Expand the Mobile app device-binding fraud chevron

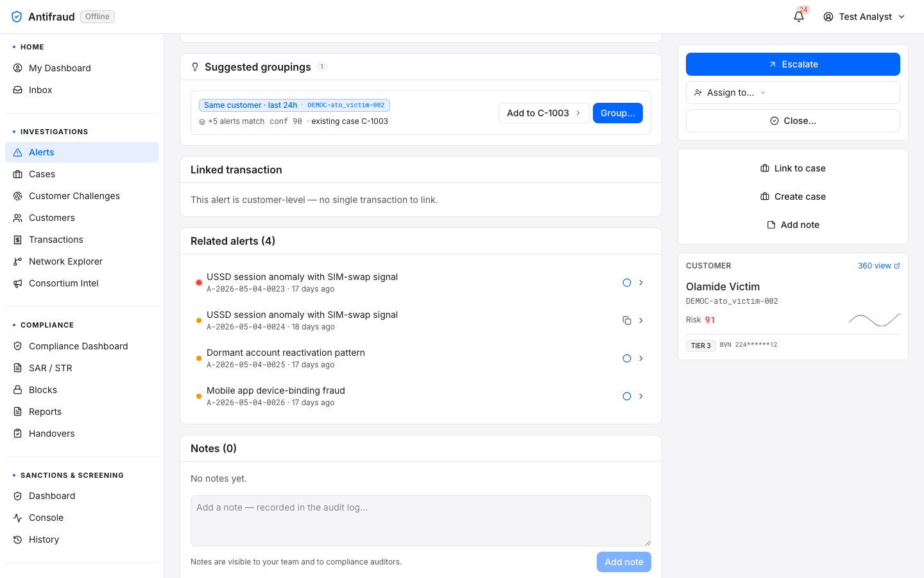641,396
